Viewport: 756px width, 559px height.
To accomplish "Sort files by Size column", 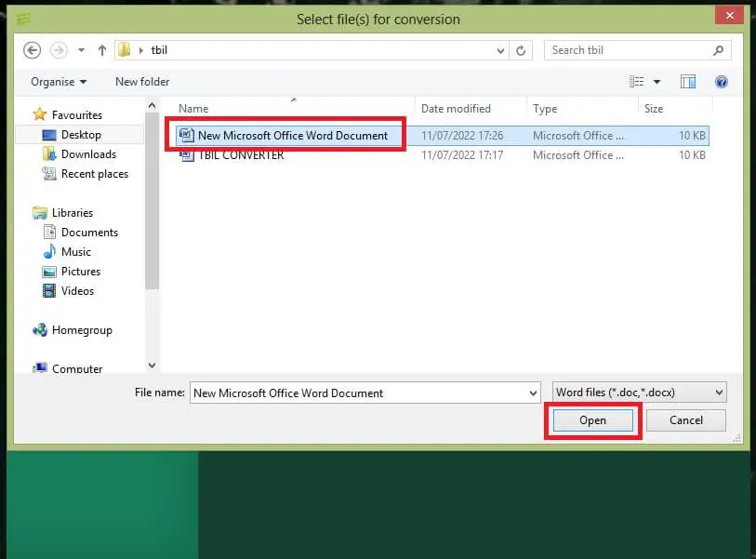I will click(x=654, y=109).
